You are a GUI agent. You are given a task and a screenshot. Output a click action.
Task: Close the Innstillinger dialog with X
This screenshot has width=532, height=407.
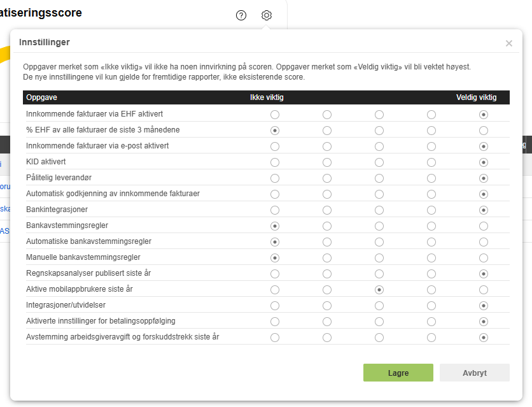508,43
